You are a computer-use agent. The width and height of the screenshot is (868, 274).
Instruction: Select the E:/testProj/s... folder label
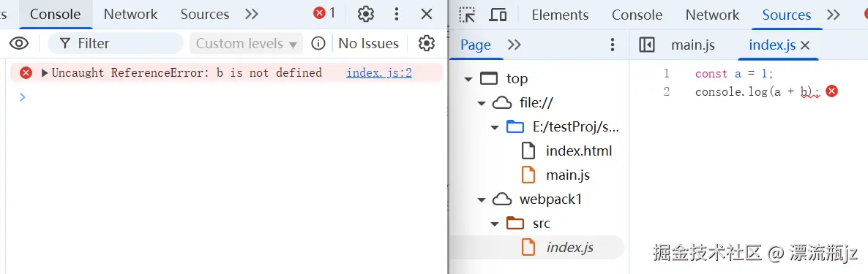click(576, 127)
